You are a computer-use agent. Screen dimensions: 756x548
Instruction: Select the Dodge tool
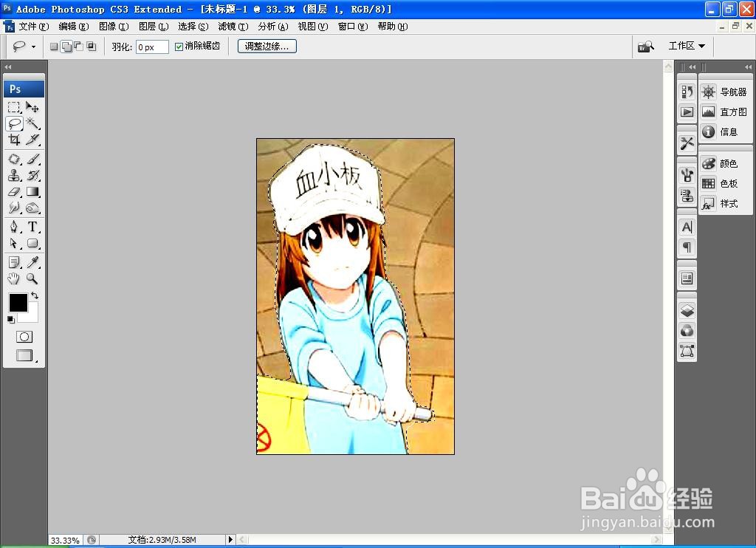32,208
